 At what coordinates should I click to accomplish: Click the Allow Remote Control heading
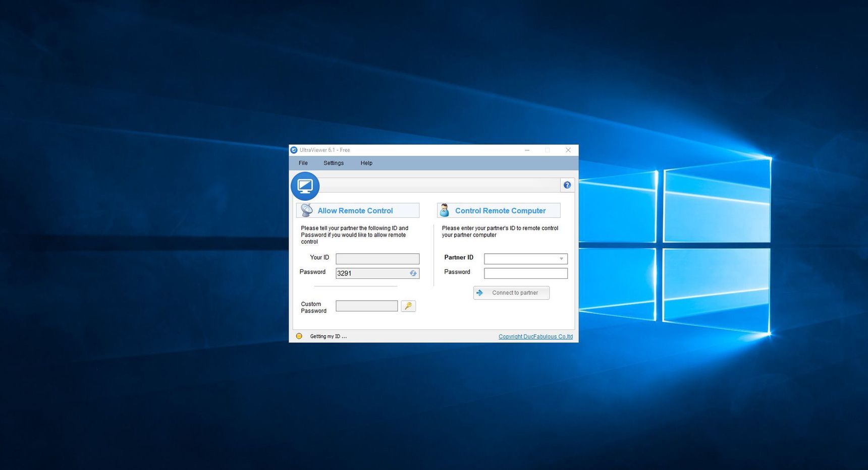tap(355, 211)
